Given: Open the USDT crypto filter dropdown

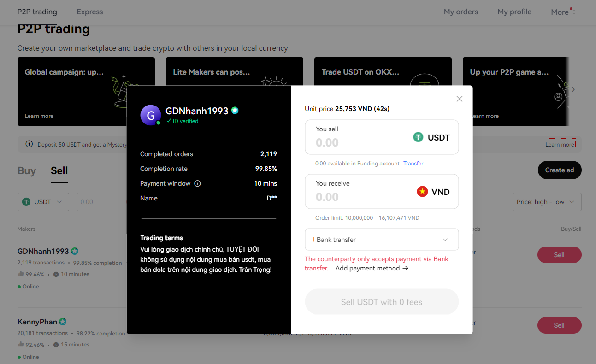Looking at the screenshot, I should 43,202.
